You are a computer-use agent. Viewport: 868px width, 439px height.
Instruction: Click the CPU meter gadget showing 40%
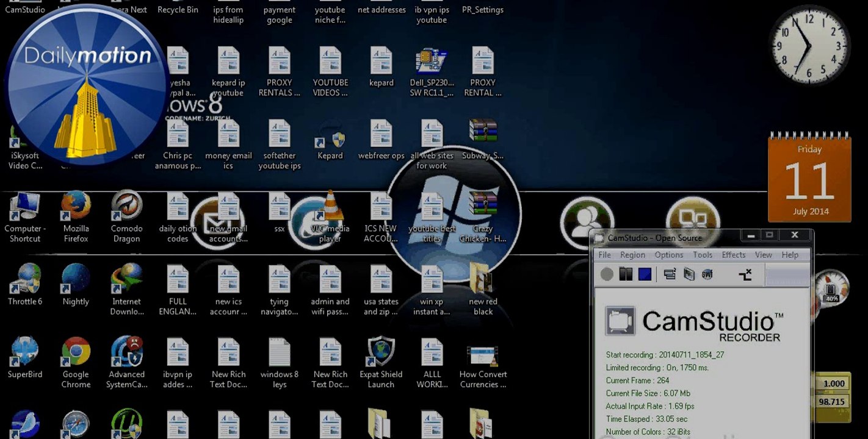[831, 289]
